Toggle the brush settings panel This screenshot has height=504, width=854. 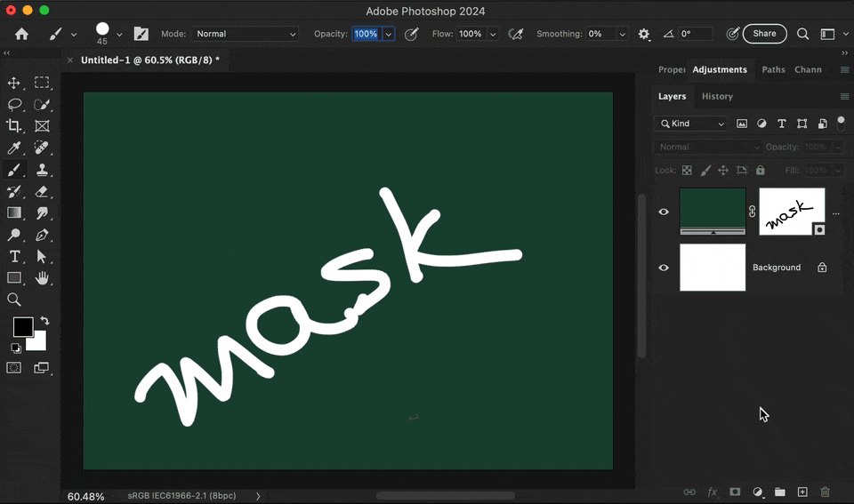[x=141, y=34]
